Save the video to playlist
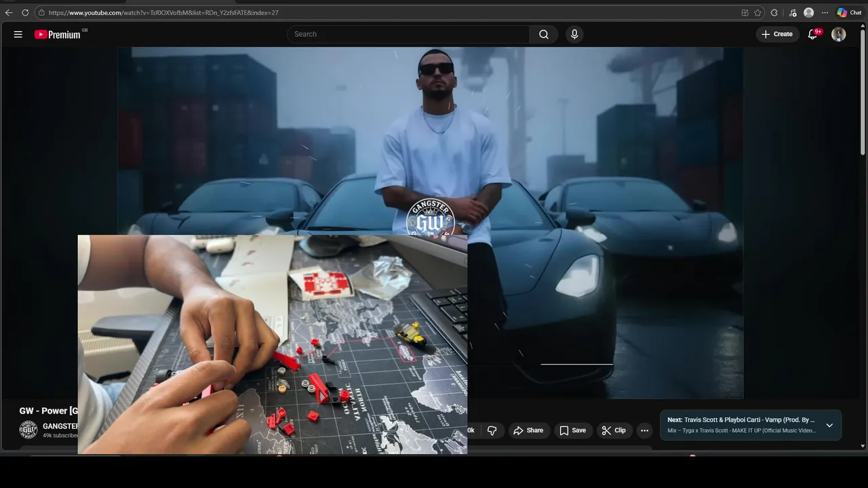Image resolution: width=868 pixels, height=488 pixels. 572,430
